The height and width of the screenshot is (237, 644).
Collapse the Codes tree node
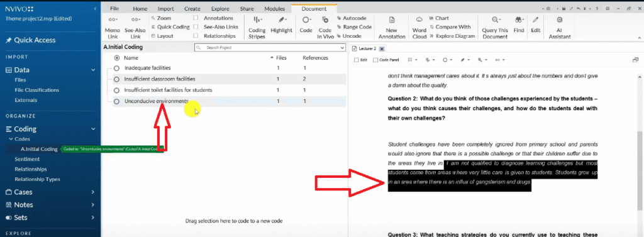pos(11,139)
